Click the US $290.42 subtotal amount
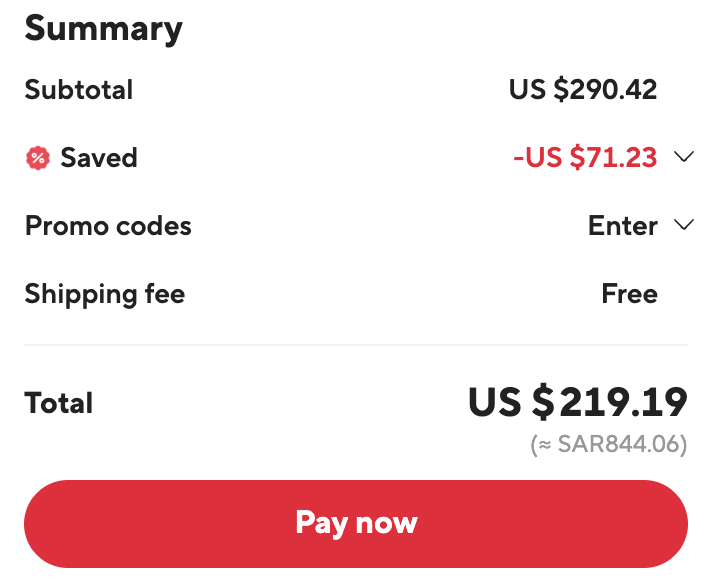The image size is (722, 586). (x=583, y=89)
